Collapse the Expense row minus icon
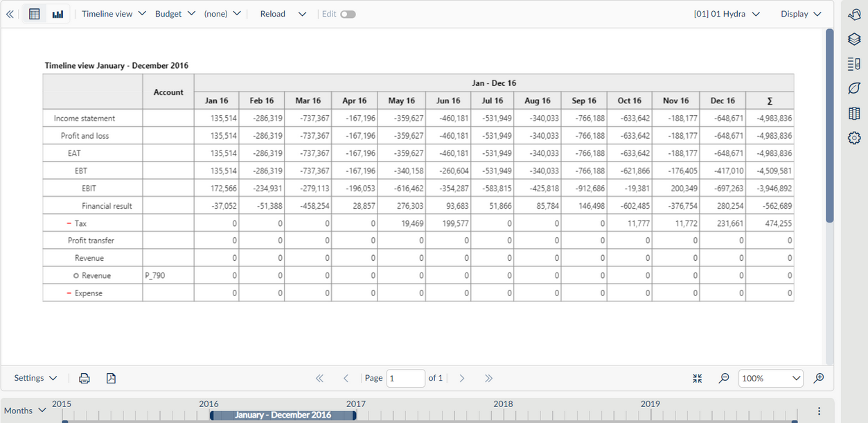The width and height of the screenshot is (868, 423). click(69, 293)
